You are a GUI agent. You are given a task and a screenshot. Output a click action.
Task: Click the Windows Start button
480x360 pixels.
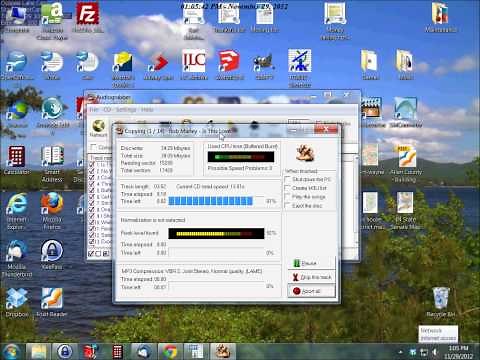pos(11,351)
